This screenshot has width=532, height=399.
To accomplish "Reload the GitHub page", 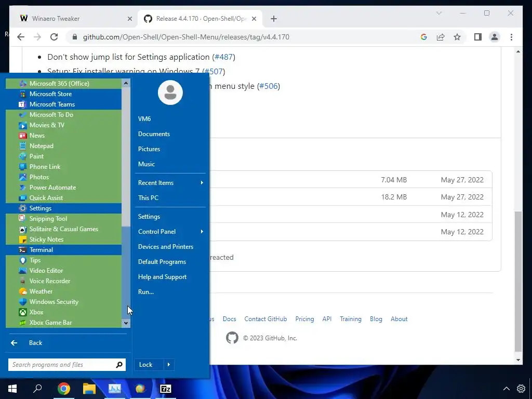I will (54, 37).
